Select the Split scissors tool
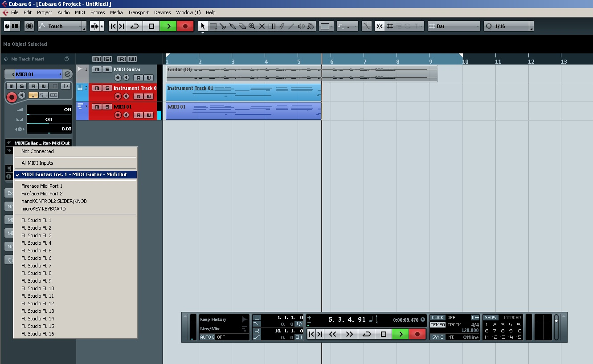The width and height of the screenshot is (593, 364). click(x=223, y=26)
